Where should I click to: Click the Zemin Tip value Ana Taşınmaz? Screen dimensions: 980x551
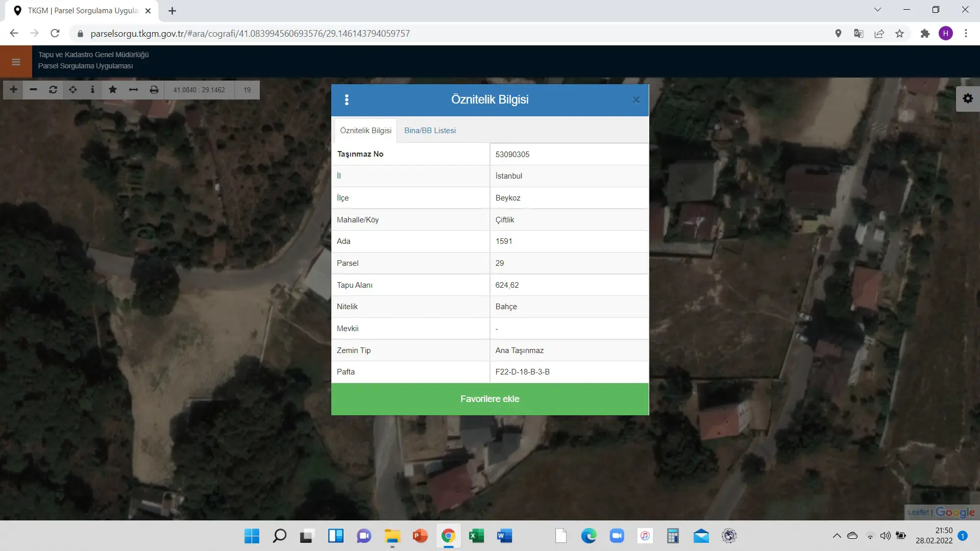519,350
